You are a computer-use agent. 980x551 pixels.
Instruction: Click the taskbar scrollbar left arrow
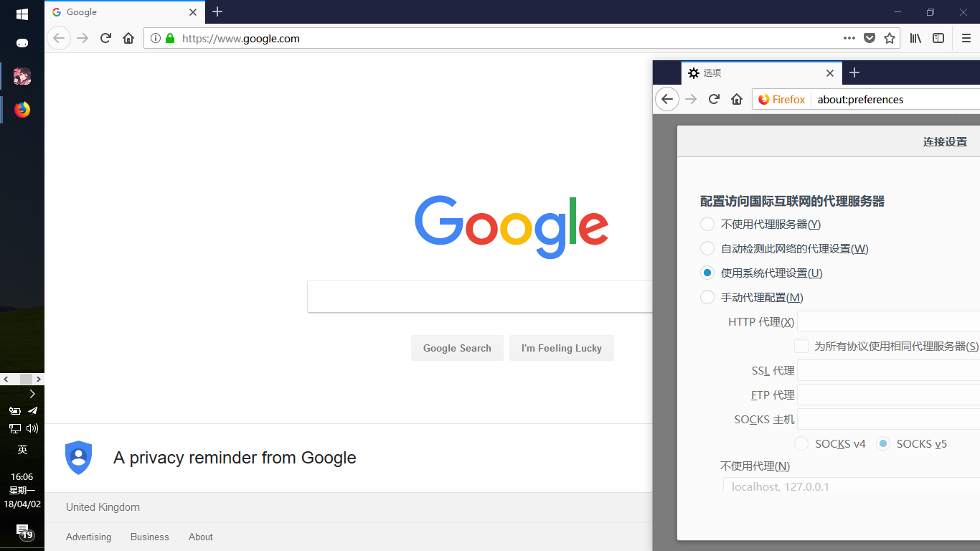pyautogui.click(x=6, y=379)
